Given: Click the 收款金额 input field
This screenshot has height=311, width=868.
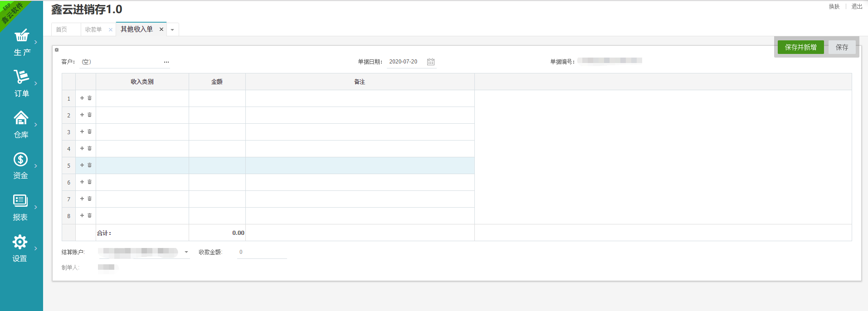Looking at the screenshot, I should pyautogui.click(x=262, y=252).
